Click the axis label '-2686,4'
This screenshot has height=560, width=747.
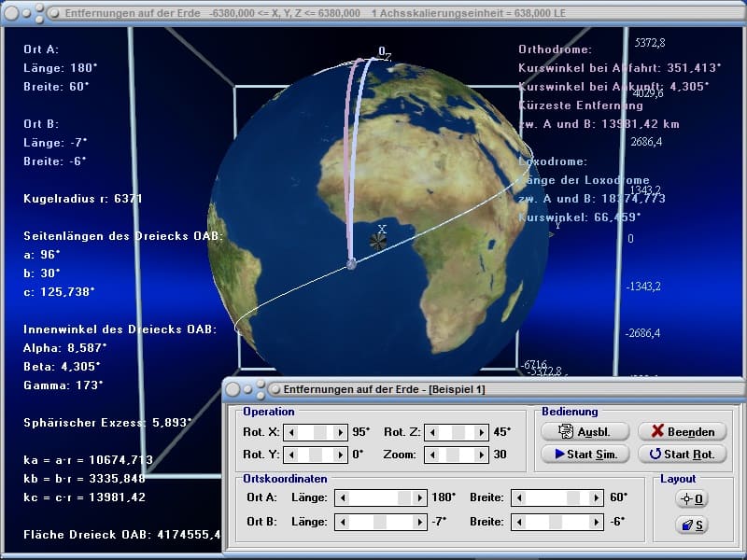pos(642,333)
